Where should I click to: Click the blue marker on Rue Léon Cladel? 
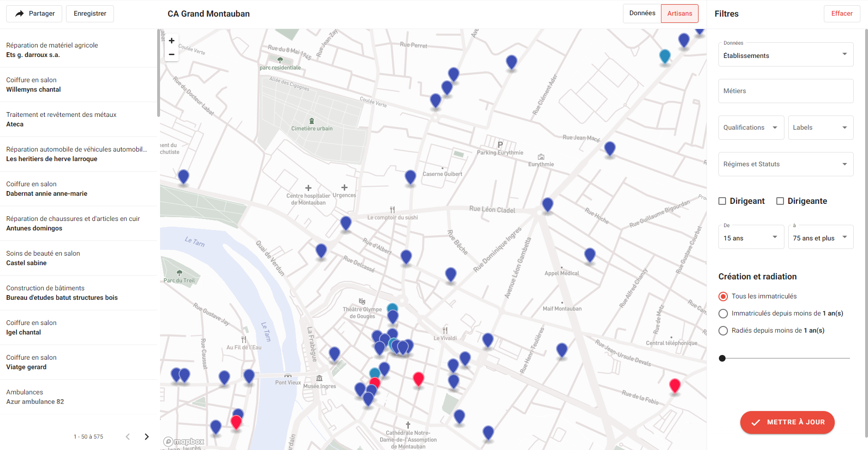(x=547, y=205)
